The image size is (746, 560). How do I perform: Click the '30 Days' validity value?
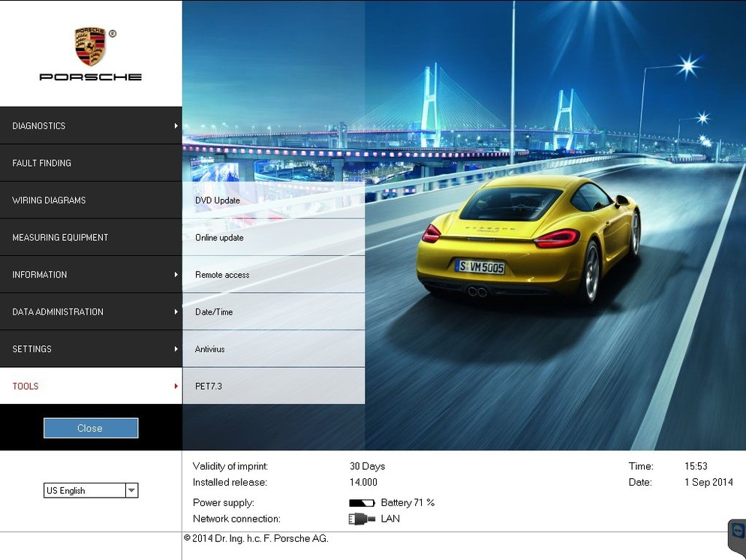367,466
